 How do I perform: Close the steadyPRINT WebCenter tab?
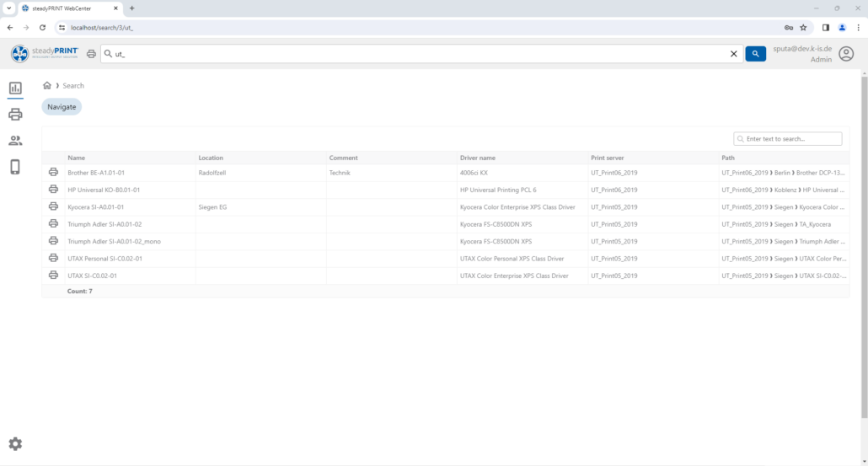[115, 8]
